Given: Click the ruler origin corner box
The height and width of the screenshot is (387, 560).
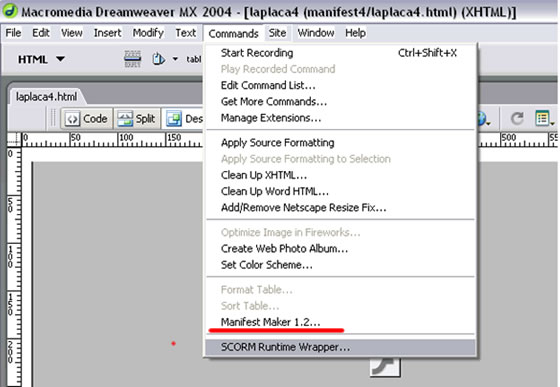Looking at the screenshot, I should coord(14,140).
